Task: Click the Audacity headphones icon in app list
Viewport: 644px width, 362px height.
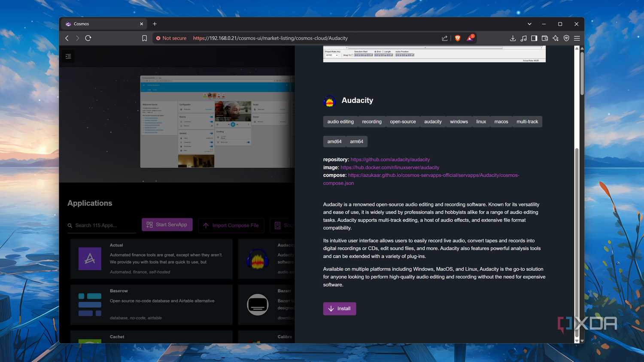Action: coord(258,259)
